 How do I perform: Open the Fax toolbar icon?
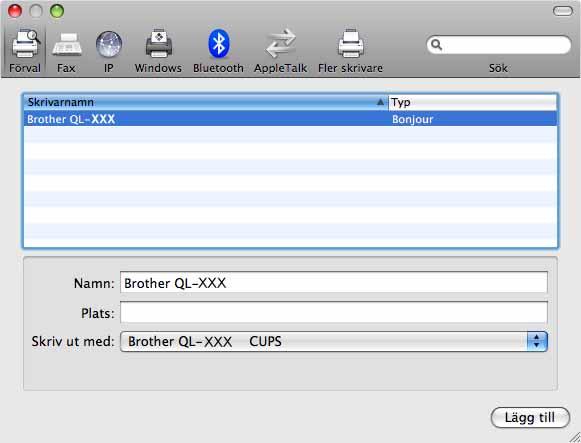(67, 45)
